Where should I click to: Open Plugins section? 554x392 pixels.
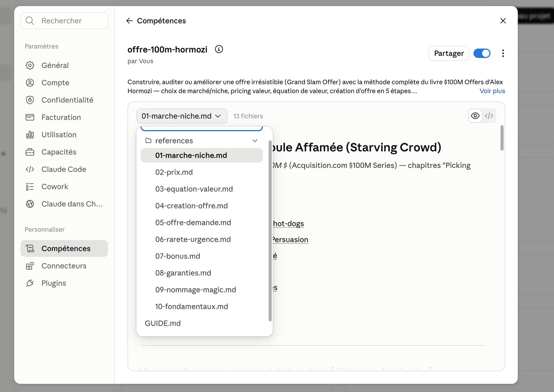pos(64,283)
